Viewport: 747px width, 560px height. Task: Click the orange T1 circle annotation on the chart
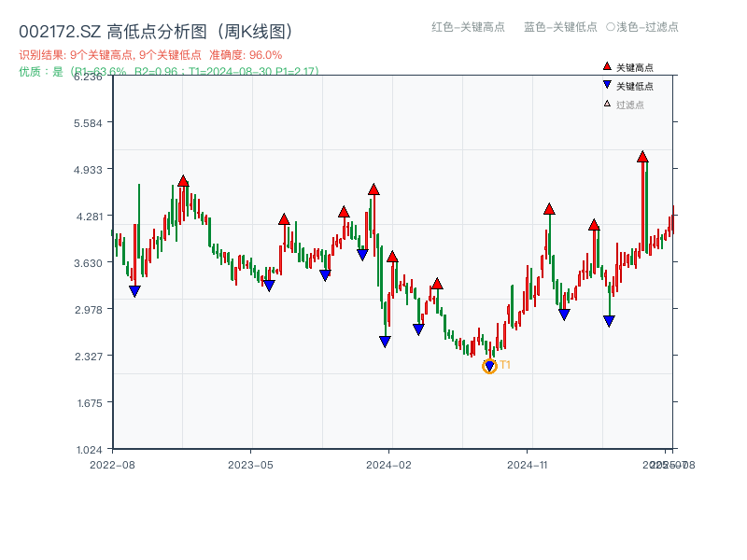[x=488, y=367]
